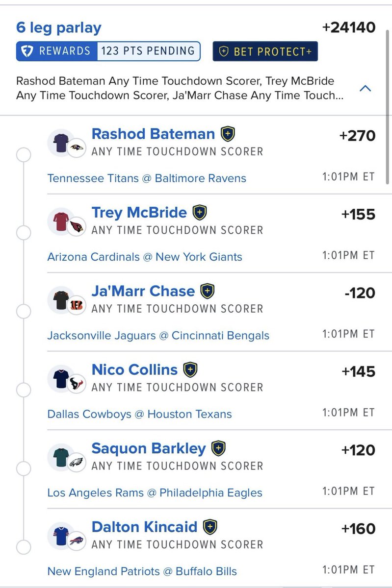392x588 pixels.
Task: Click the Baltimore Ravens team logo
Action: 77,147
